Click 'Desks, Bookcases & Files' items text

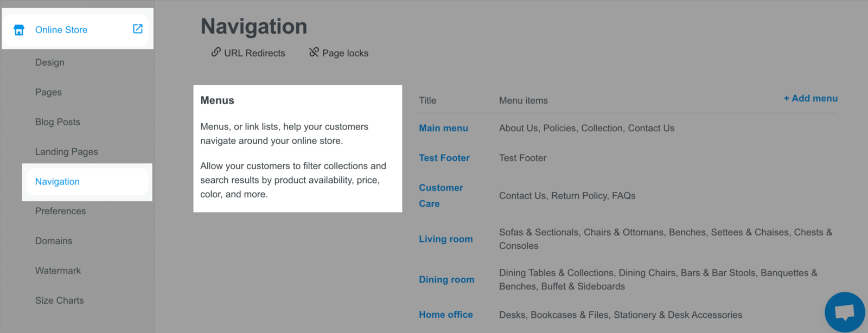(621, 315)
